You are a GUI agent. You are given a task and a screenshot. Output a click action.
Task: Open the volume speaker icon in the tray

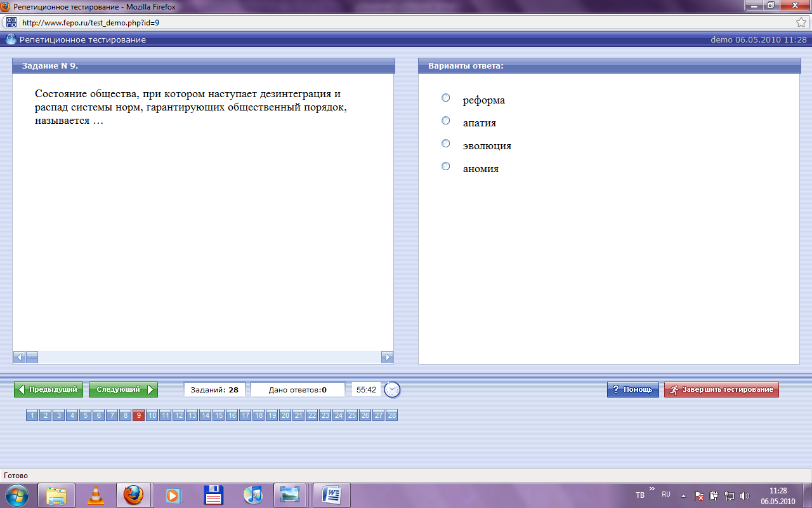pos(745,495)
